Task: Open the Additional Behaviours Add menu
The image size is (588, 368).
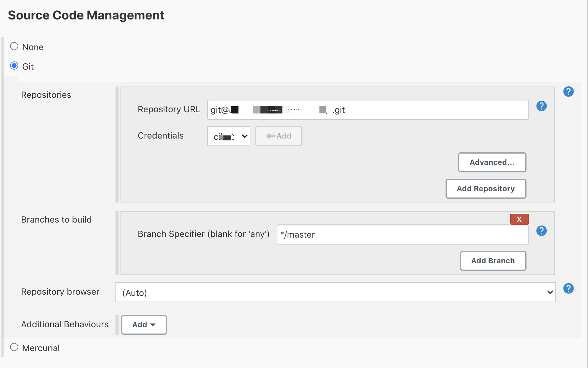Action: [144, 325]
